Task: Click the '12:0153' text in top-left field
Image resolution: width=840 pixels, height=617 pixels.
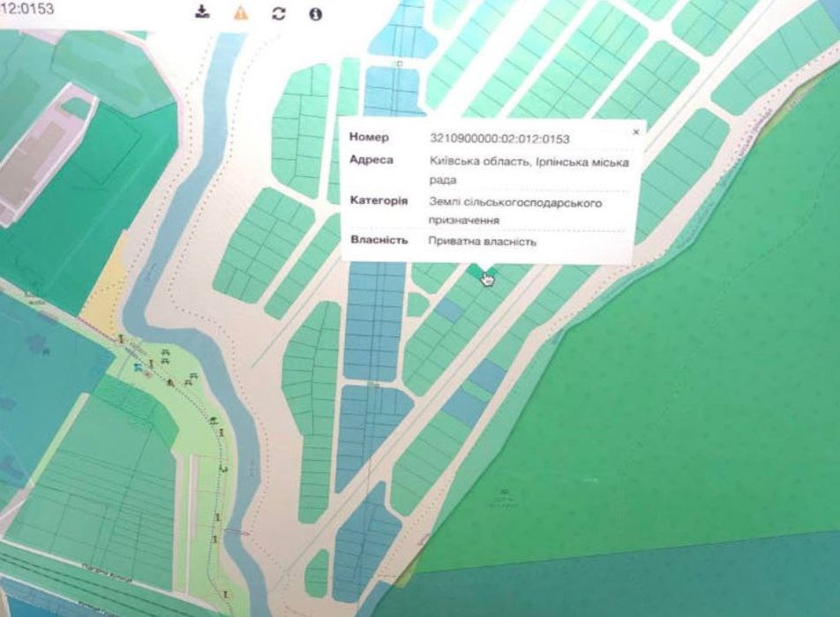Action: click(26, 9)
